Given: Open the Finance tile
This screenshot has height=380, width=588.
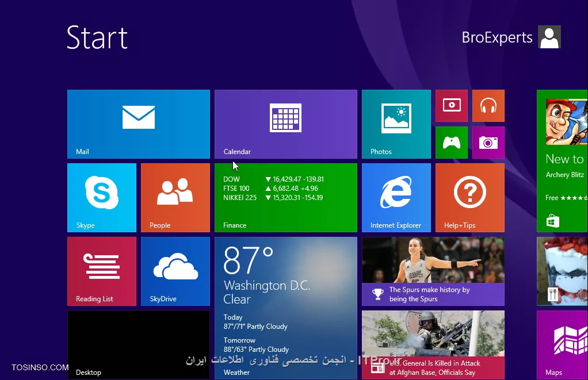Looking at the screenshot, I should coord(286,198).
